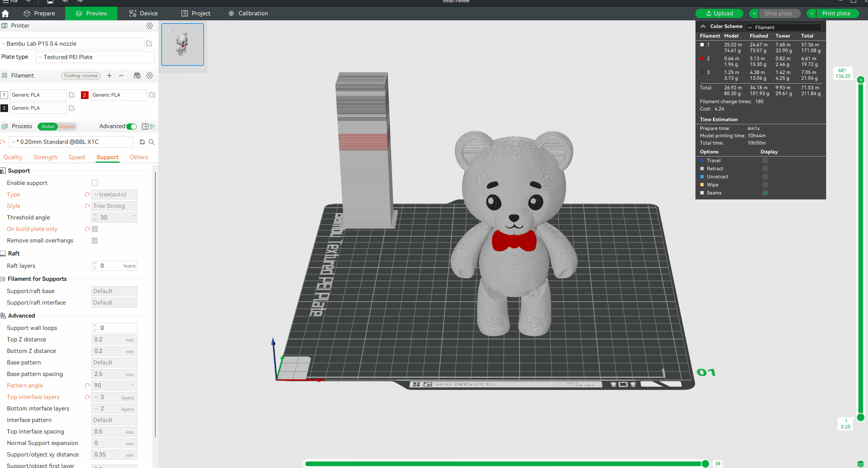Open the Calibration tab
The height and width of the screenshot is (468, 868).
248,13
